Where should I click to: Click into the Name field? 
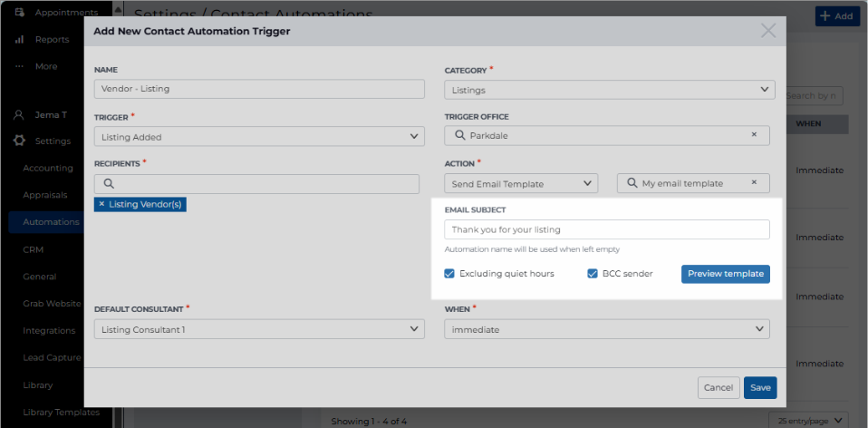[x=259, y=89]
